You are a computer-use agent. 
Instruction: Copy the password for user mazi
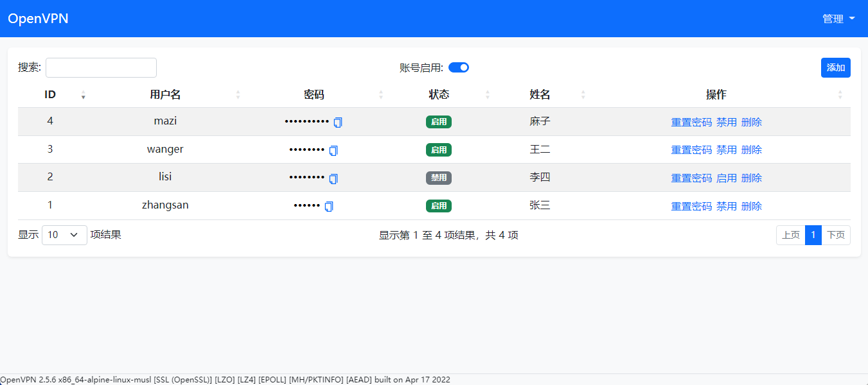[x=338, y=122]
